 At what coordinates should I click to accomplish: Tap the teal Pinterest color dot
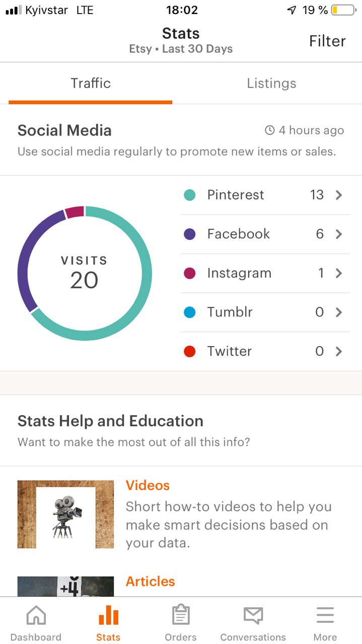click(x=190, y=195)
